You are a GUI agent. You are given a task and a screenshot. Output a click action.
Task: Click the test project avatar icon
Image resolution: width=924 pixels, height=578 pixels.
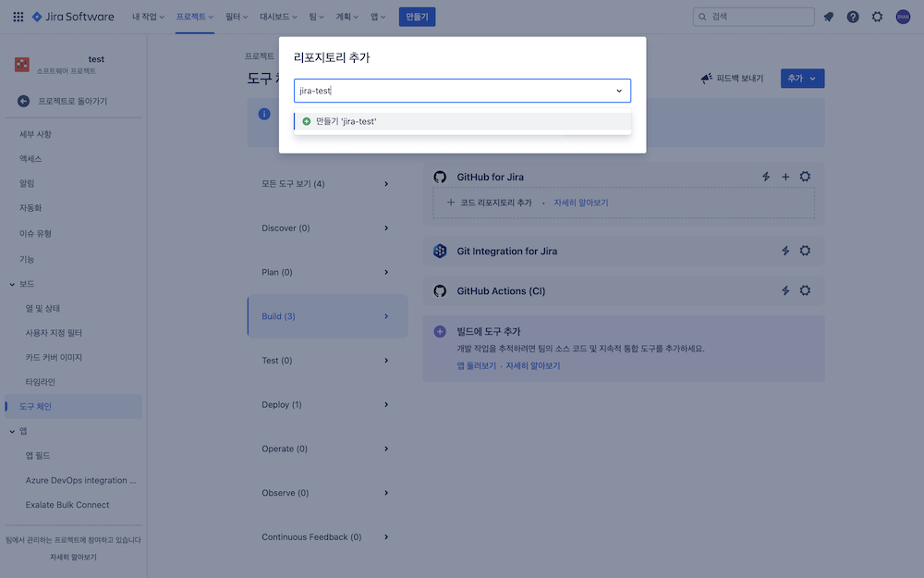point(22,65)
